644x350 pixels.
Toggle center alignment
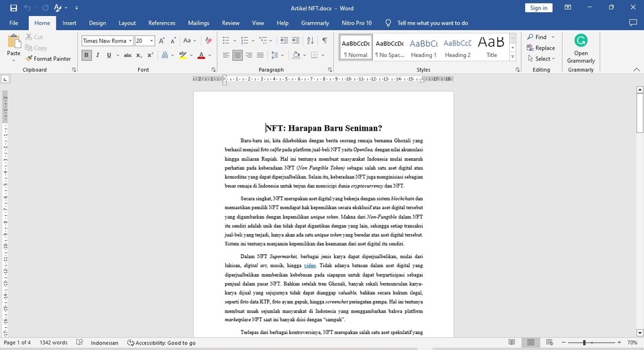(237, 55)
